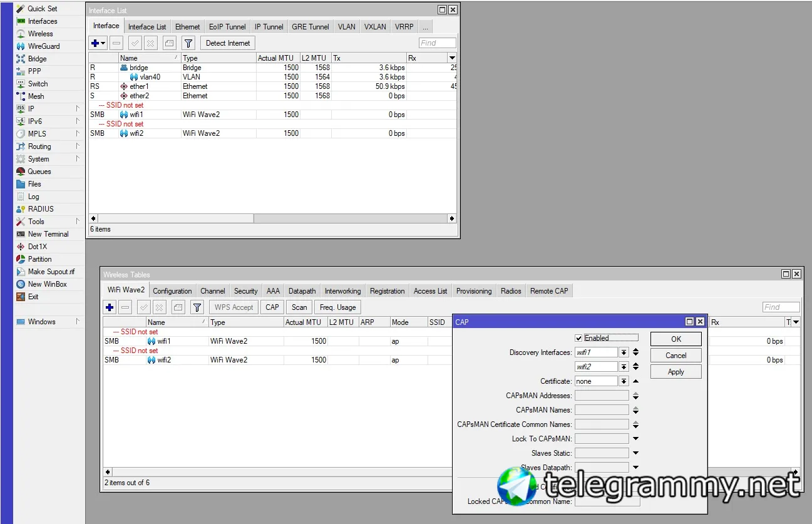Click Cancel in the CAP dialog
Viewport: 812px width, 524px height.
point(676,356)
